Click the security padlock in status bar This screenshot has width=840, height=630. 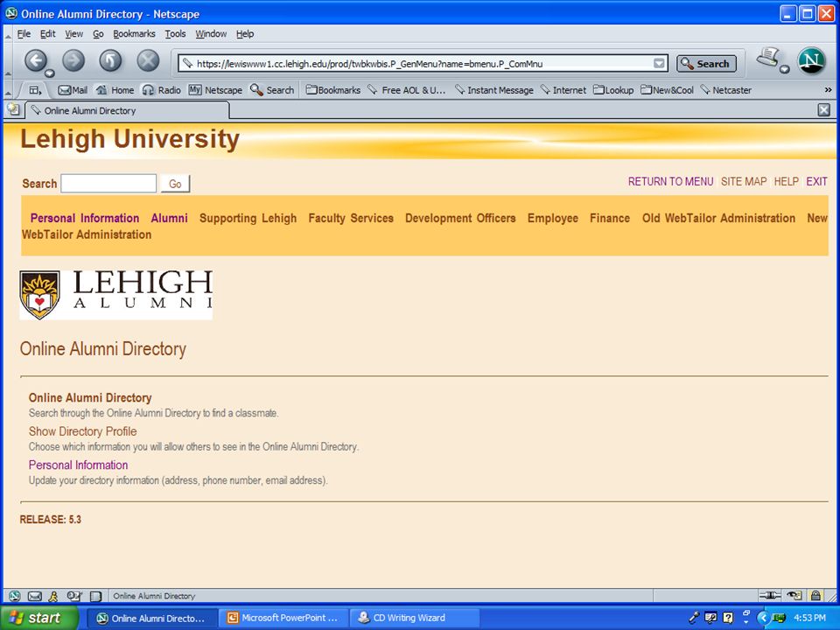tap(815, 595)
